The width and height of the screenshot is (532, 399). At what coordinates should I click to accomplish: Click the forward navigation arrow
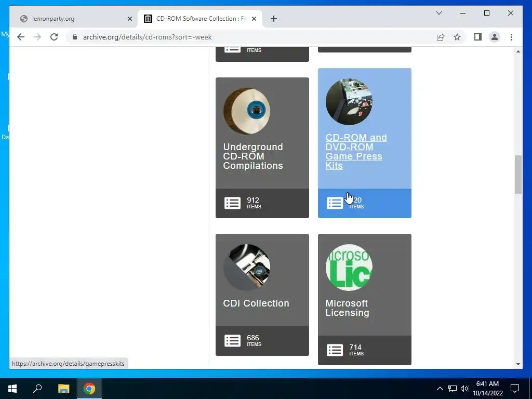[x=37, y=37]
